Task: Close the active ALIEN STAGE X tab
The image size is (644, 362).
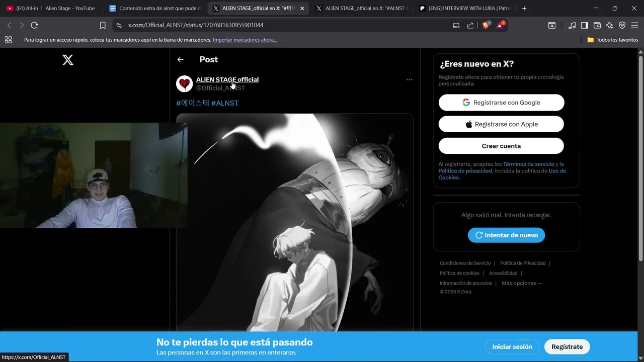Action: click(x=302, y=9)
